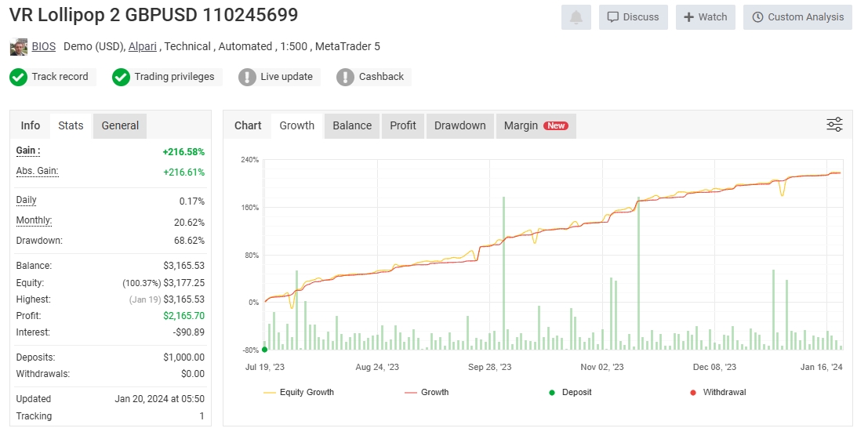This screenshot has height=439, width=868.
Task: Open the Margin New tab
Action: [536, 125]
